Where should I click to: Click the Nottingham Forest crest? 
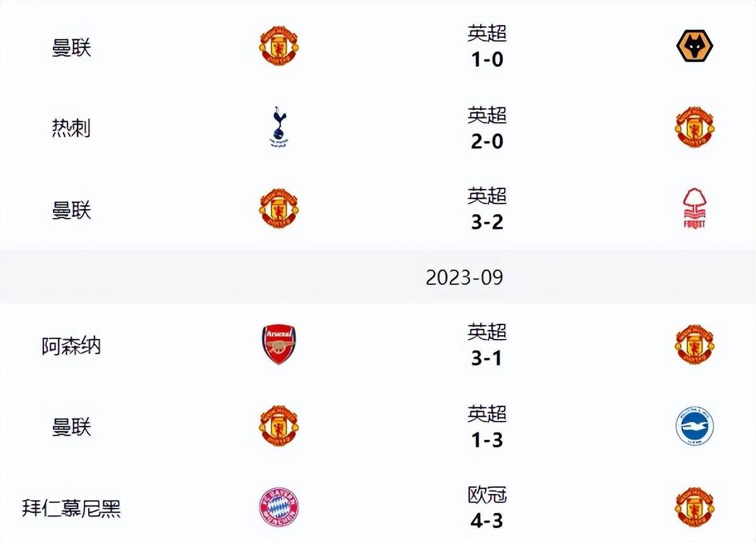pos(694,209)
